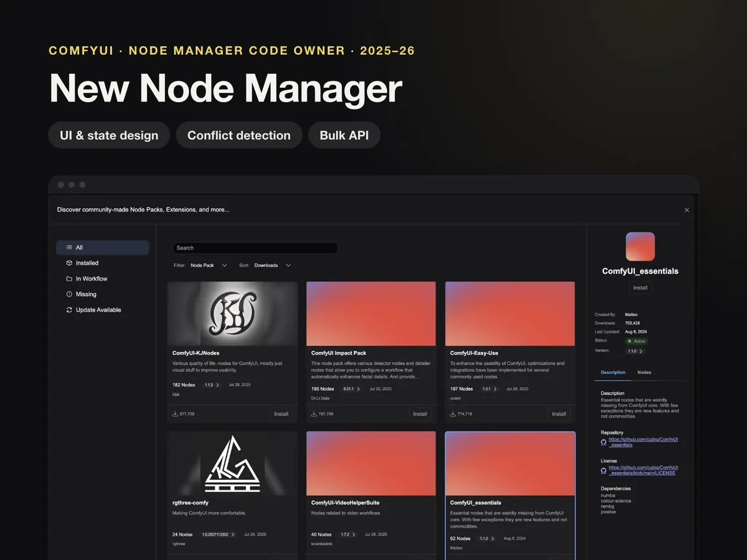Click download icon on ComfyUI-KJNodes card
Viewport: 747px width, 560px height.
click(x=175, y=414)
